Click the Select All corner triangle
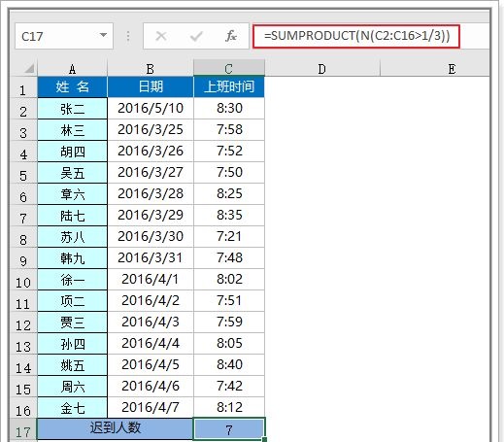Screen dimensions: 504x442 [x=29, y=68]
